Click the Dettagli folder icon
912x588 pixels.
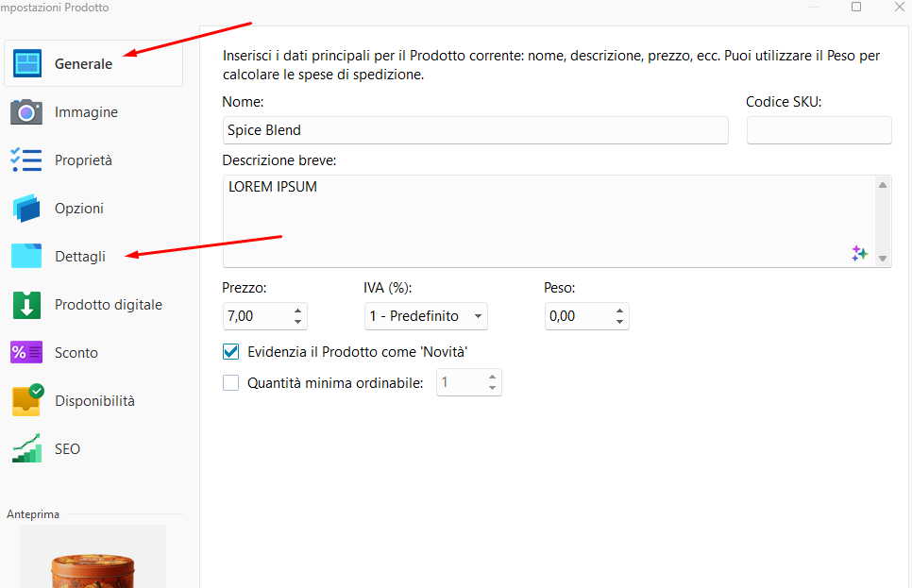[x=26, y=256]
